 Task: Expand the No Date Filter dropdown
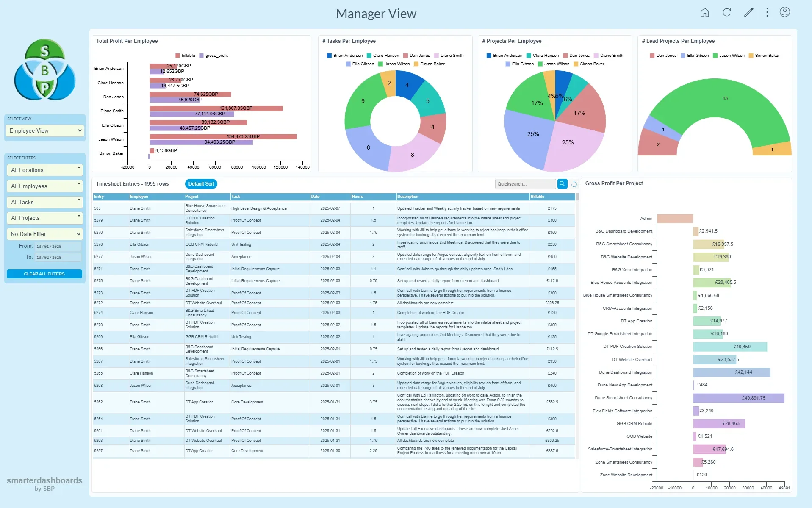(44, 234)
